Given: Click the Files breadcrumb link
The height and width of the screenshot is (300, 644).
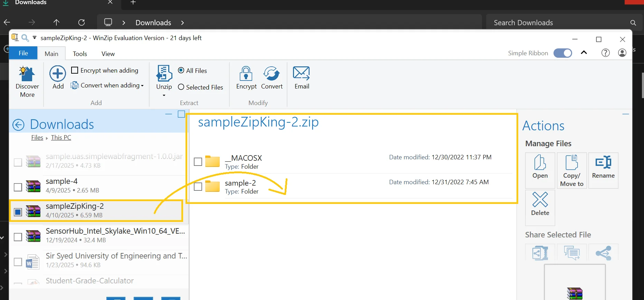Looking at the screenshot, I should click(x=37, y=138).
